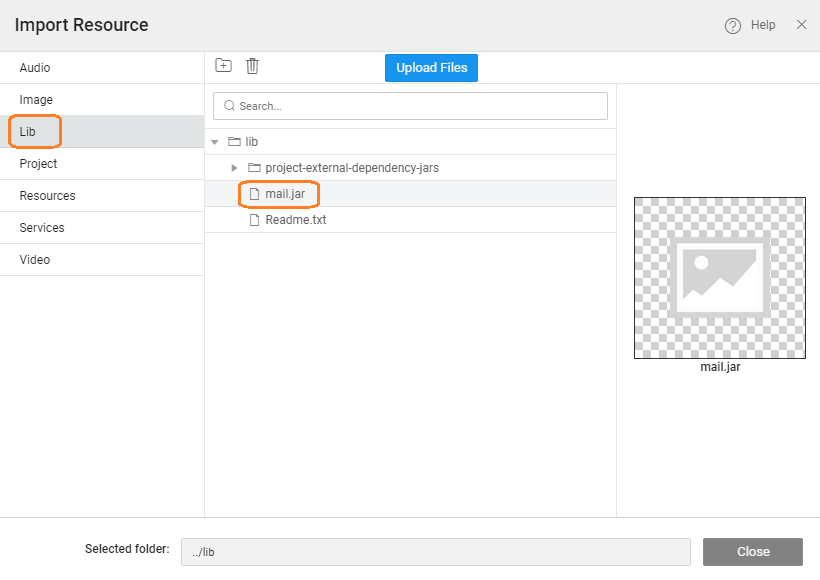The image size is (820, 580).
Task: Click the mail.jar preview thumbnail
Action: click(719, 277)
